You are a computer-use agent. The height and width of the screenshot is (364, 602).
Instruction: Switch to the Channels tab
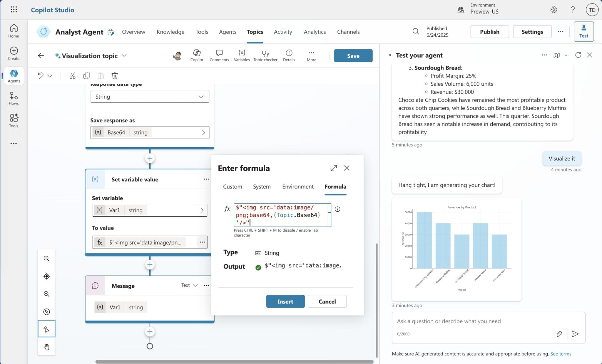tap(348, 32)
